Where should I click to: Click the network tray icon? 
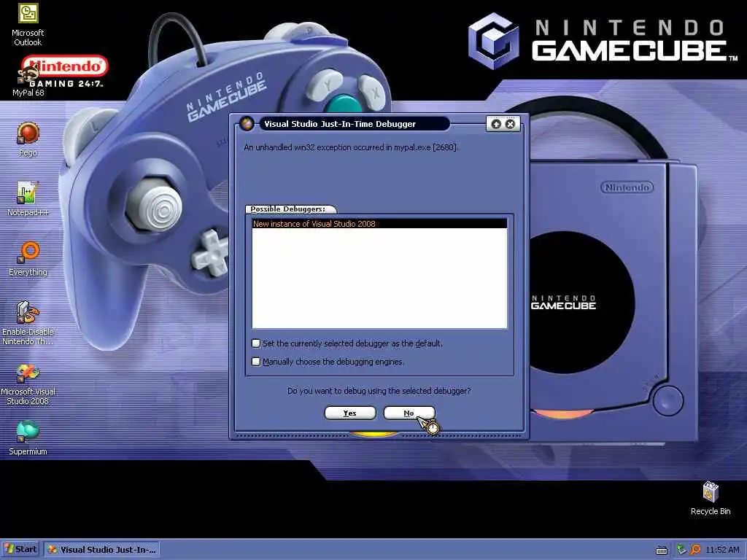coord(681,550)
